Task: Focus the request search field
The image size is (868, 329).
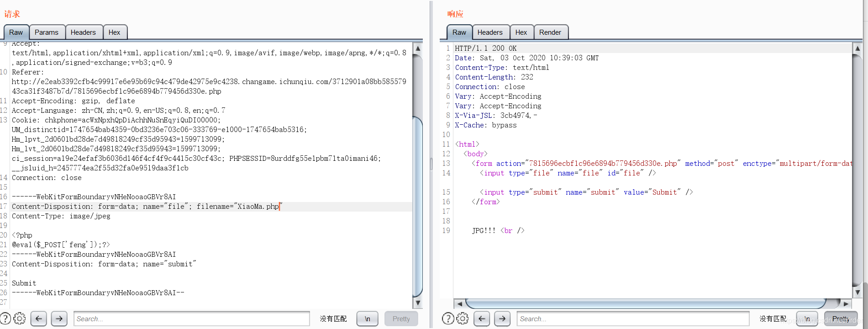Action: click(192, 318)
